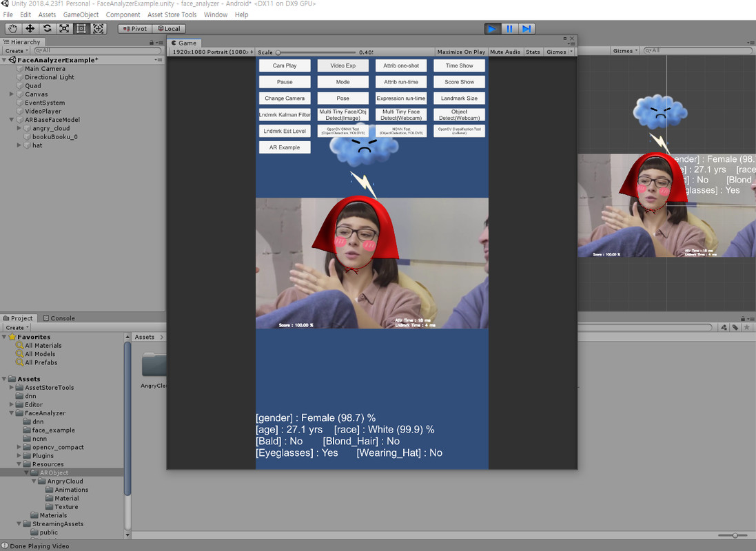Open the Help menu
This screenshot has height=551, width=756.
pyautogui.click(x=242, y=15)
